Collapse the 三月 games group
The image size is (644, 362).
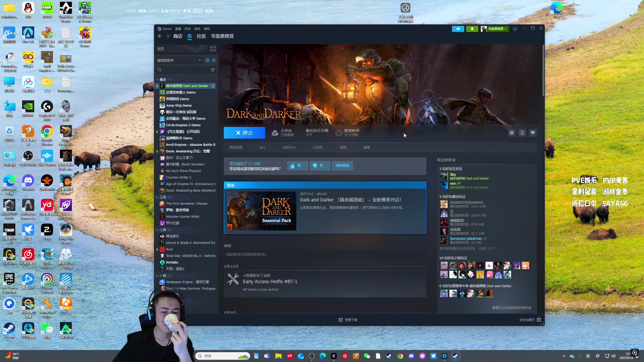tap(157, 197)
